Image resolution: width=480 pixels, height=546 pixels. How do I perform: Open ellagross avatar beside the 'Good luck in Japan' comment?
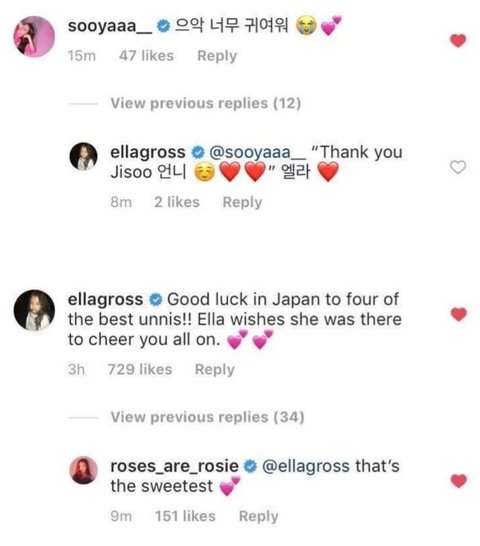[x=34, y=310]
